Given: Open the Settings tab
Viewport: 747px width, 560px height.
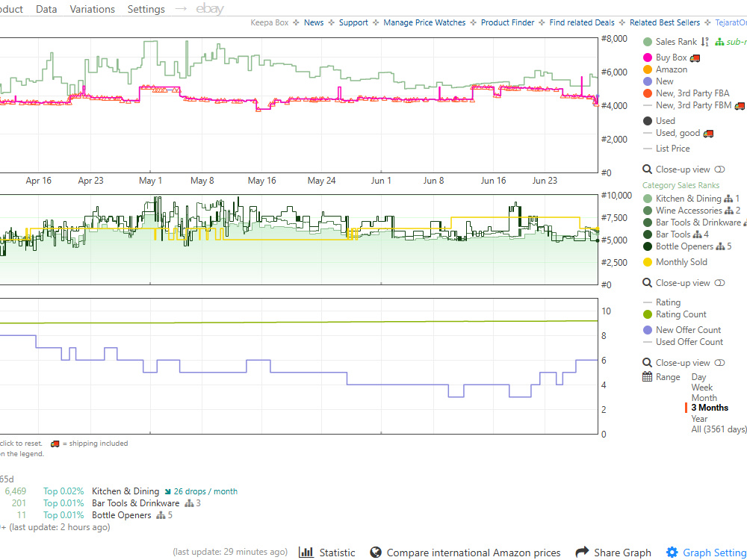Looking at the screenshot, I should tap(146, 9).
